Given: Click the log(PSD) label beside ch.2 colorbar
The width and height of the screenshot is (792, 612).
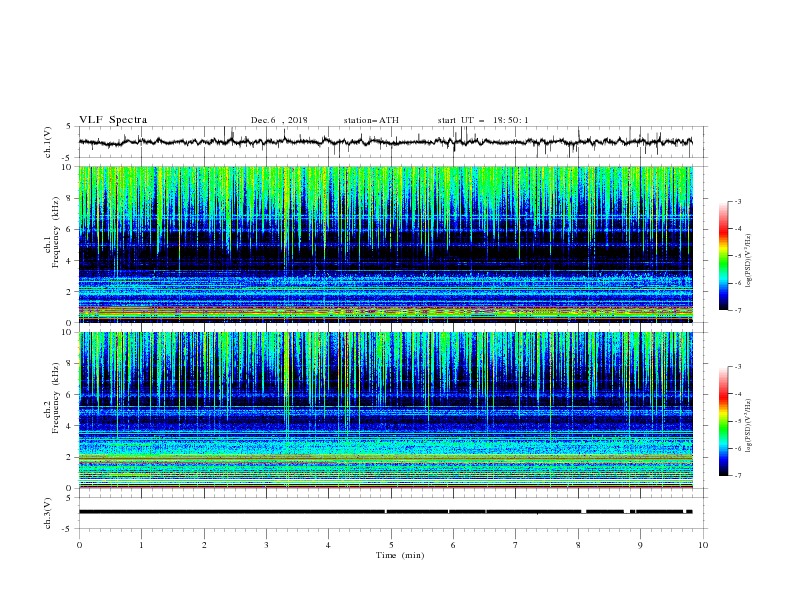Looking at the screenshot, I should coord(748,426).
